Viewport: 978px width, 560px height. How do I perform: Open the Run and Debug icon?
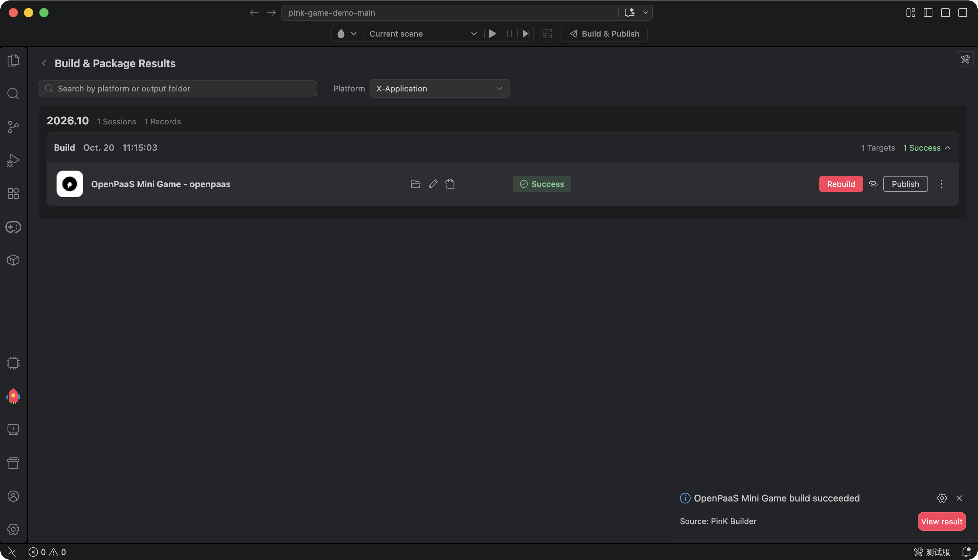click(13, 160)
